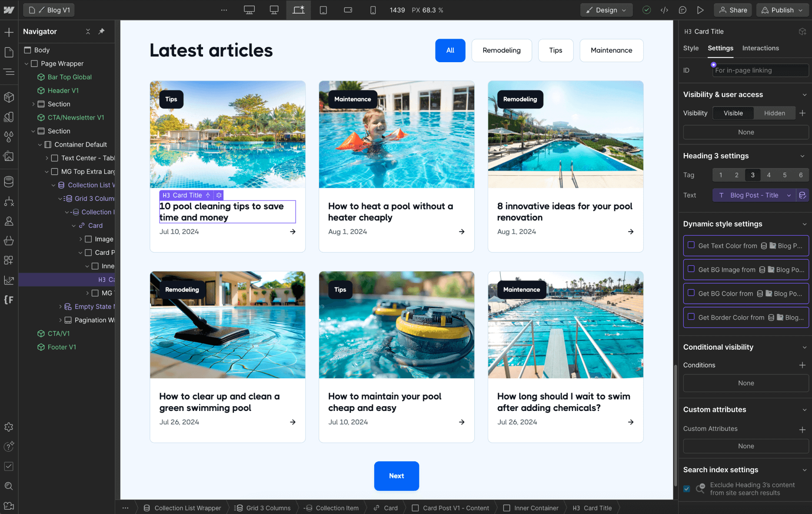Screen dimensions: 812x514
Task: Collapse the Dynamic style settings section
Action: click(x=804, y=224)
